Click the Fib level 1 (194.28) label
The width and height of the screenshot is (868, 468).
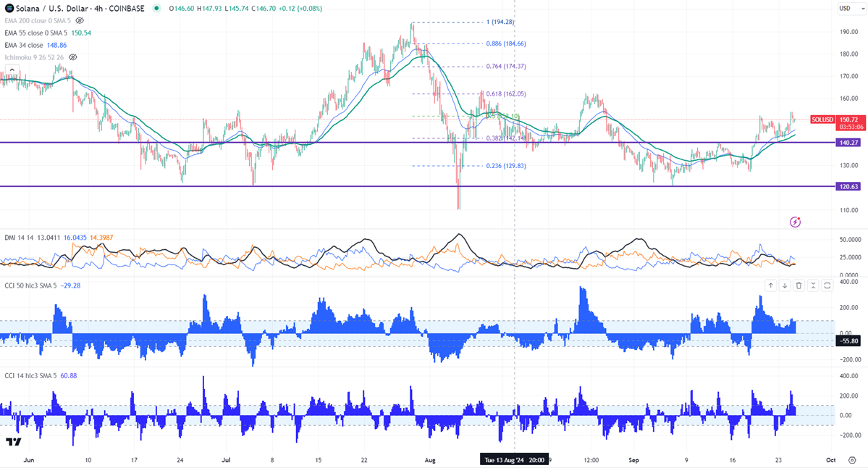500,22
